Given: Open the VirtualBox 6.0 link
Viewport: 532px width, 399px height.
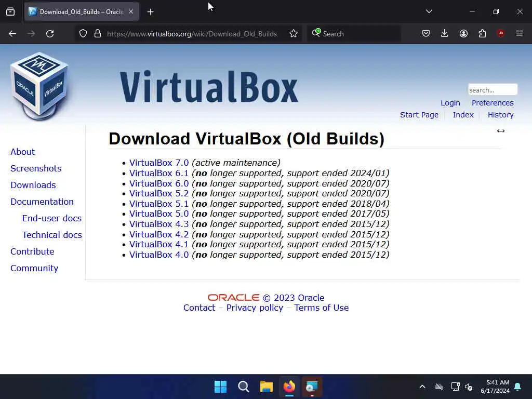Looking at the screenshot, I should [x=159, y=183].
